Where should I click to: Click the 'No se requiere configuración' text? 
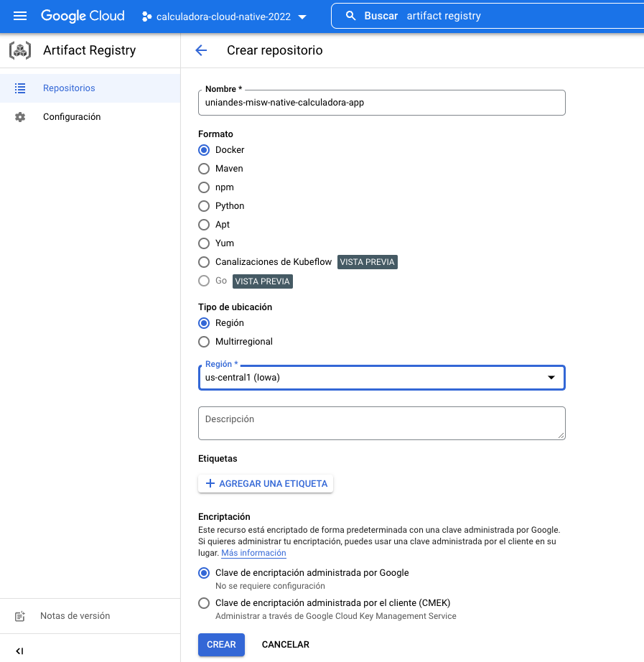click(270, 586)
